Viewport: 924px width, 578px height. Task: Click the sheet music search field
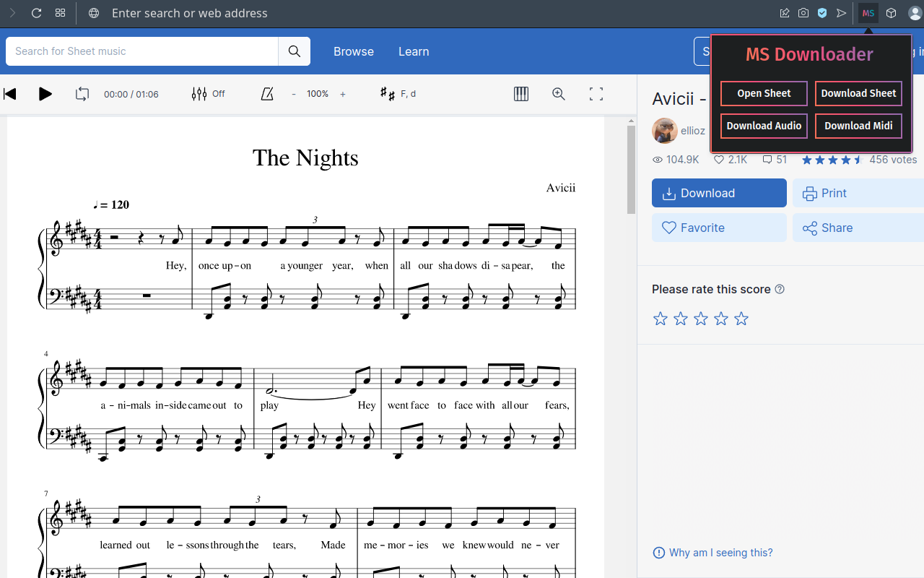[141, 51]
